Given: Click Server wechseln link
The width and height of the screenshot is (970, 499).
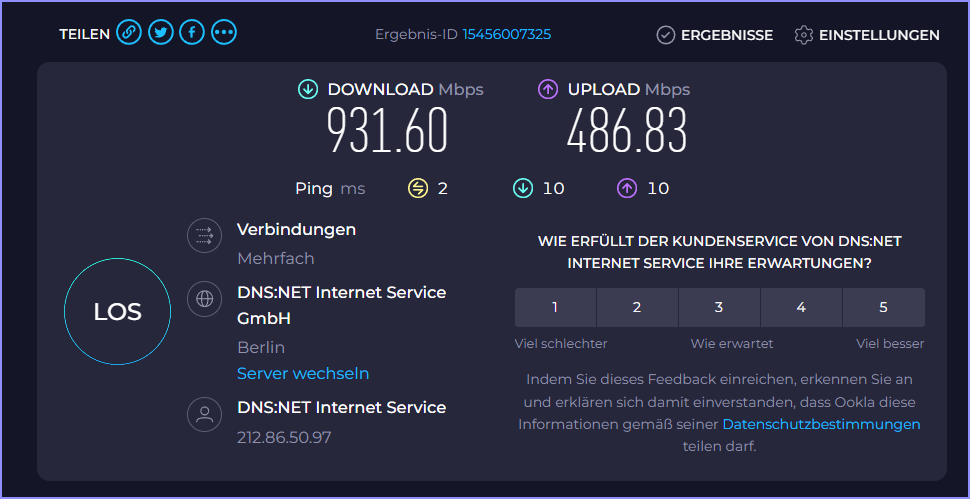Looking at the screenshot, I should click(x=303, y=373).
